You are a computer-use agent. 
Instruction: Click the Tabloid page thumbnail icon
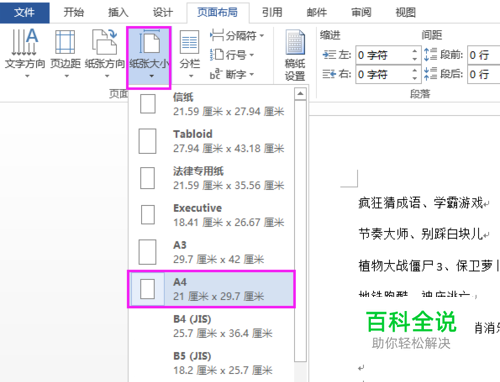tap(147, 141)
